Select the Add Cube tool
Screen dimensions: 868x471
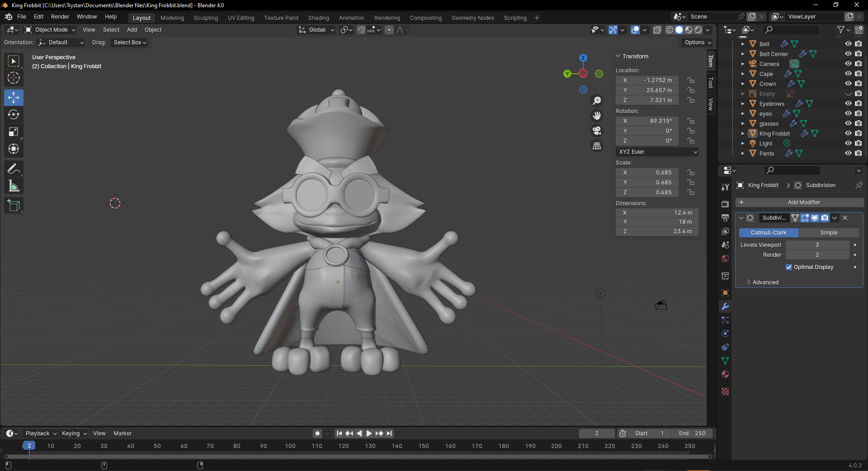pos(14,206)
